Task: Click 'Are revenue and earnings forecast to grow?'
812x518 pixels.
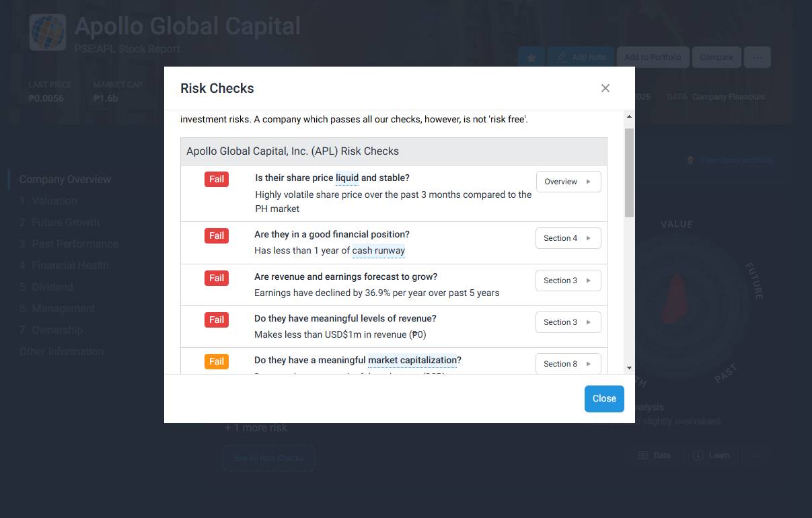Action: point(346,277)
